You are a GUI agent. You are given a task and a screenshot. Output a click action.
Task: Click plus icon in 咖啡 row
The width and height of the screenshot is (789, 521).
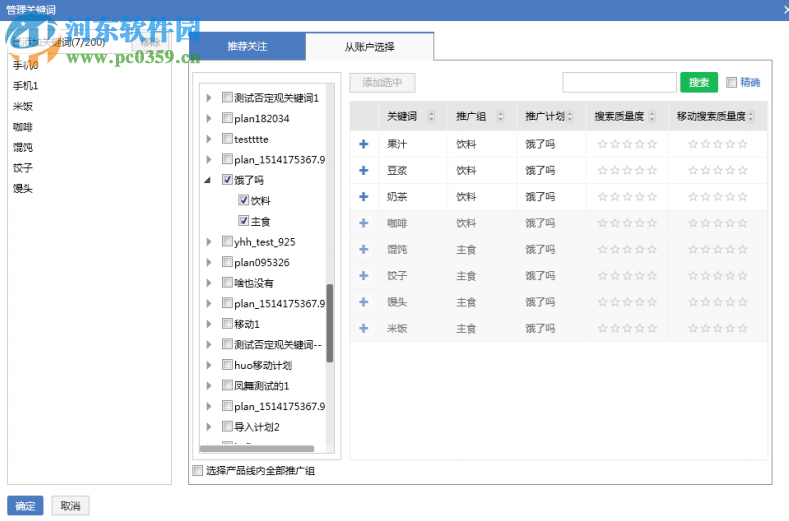(x=363, y=223)
